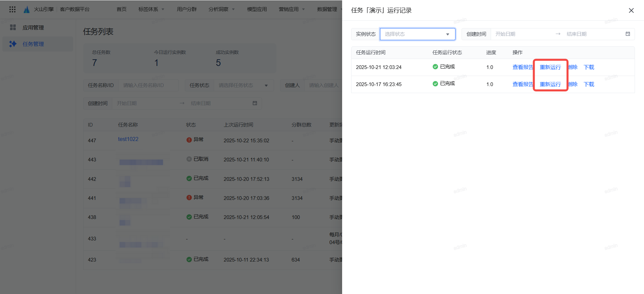Go to the 用户分群 tab
The image size is (644, 294).
point(186,9)
